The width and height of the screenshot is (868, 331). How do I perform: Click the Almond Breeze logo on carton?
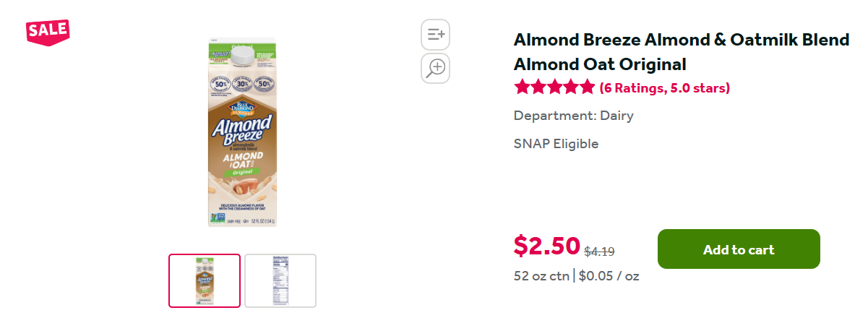(242, 130)
